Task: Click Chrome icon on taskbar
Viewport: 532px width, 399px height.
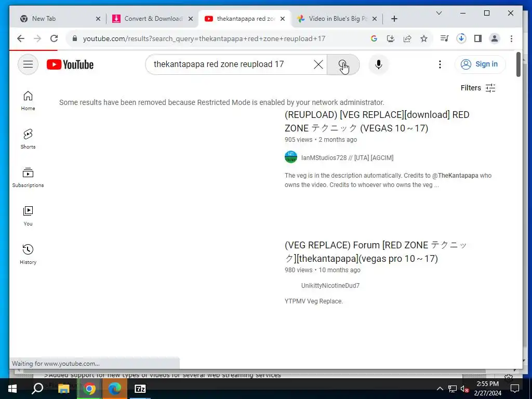Action: click(x=89, y=389)
